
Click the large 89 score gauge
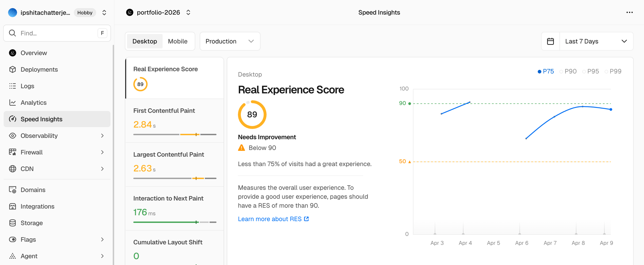click(252, 114)
